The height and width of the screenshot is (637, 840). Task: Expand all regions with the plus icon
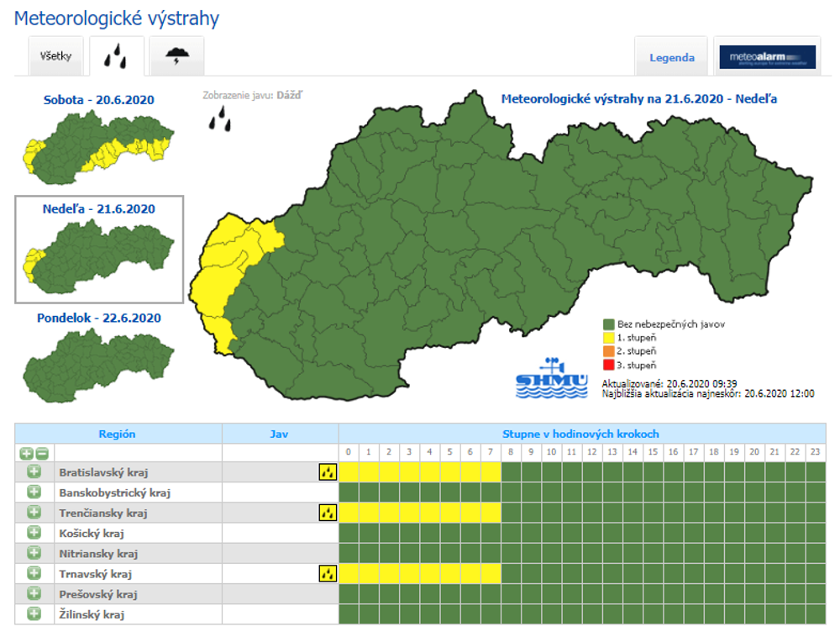[27, 453]
